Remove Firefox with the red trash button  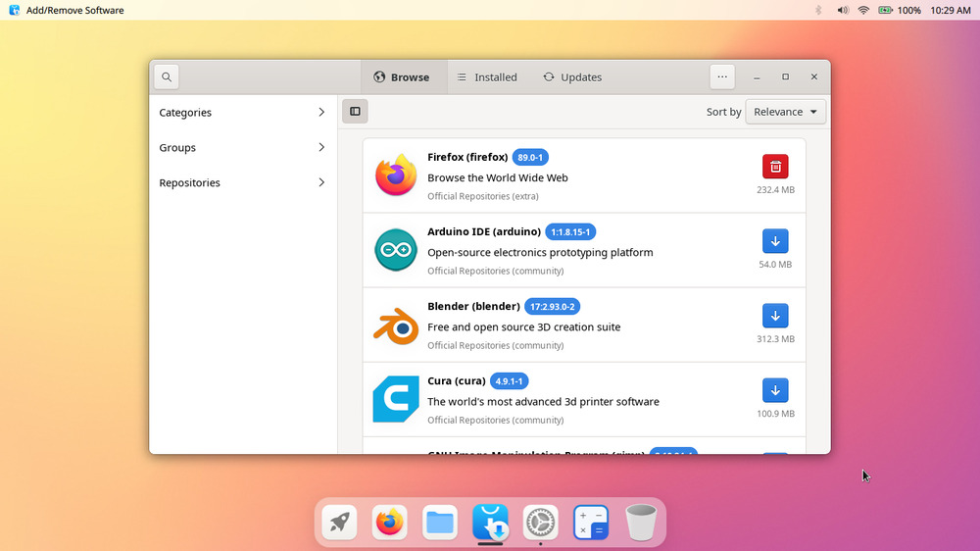pyautogui.click(x=775, y=167)
